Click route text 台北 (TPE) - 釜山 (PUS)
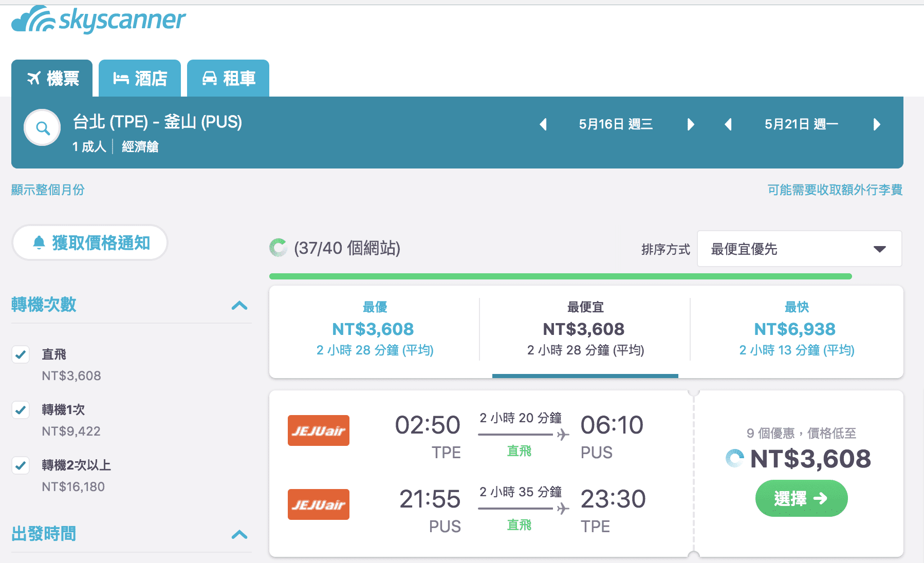Image resolution: width=924 pixels, height=563 pixels. [x=157, y=122]
